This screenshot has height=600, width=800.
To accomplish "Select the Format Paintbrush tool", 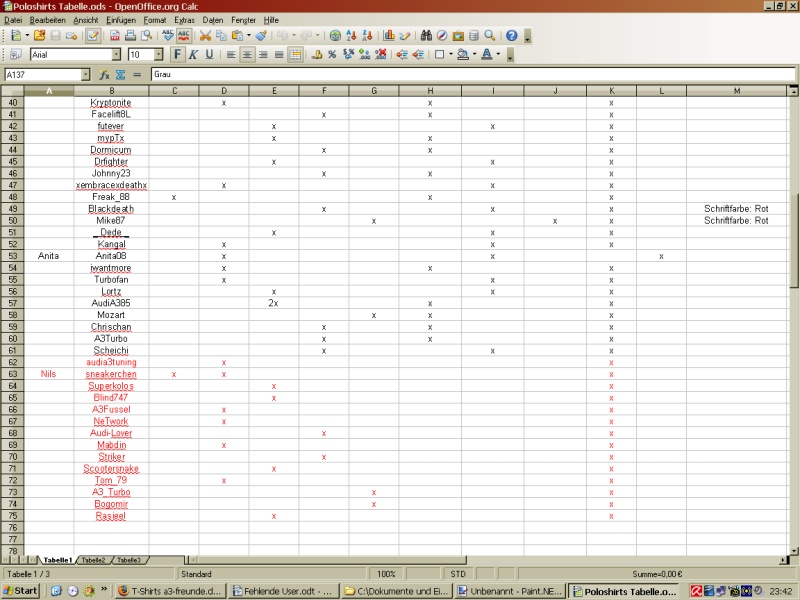I will [261, 36].
